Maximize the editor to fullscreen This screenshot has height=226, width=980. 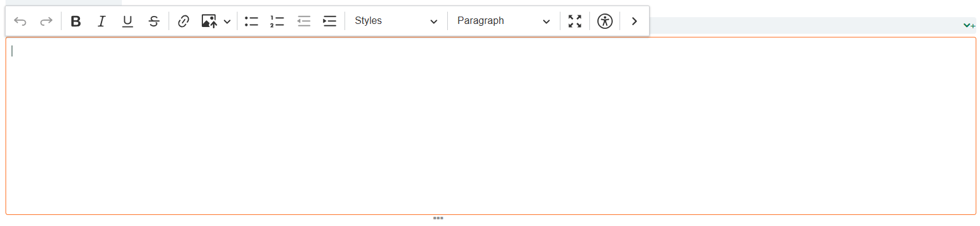(x=575, y=21)
